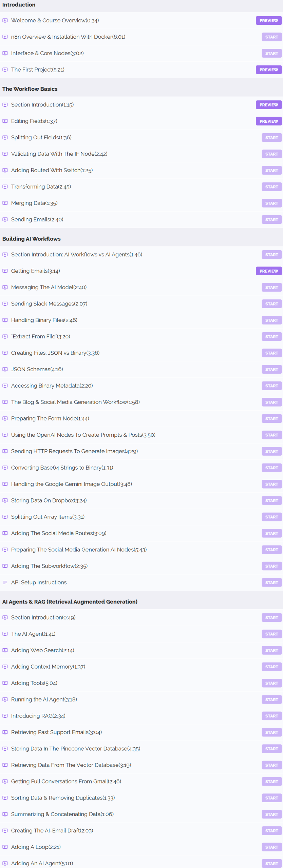Click the video icon next to Introducing RAG

[x=5, y=716]
